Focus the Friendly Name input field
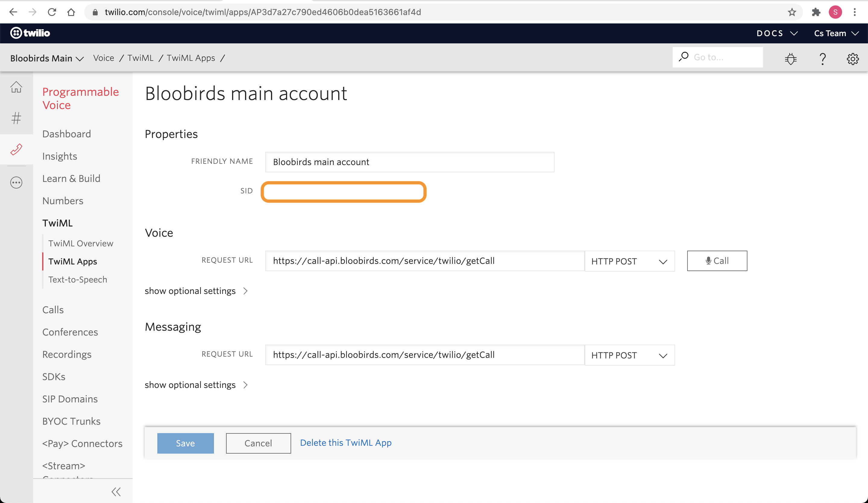Image resolution: width=868 pixels, height=503 pixels. (410, 162)
